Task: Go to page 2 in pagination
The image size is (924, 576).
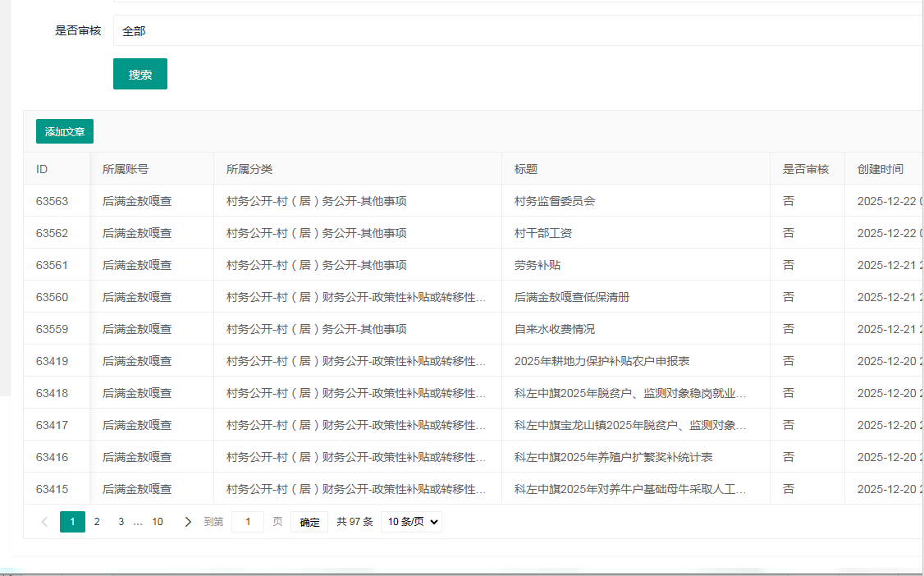Action: coord(97,522)
